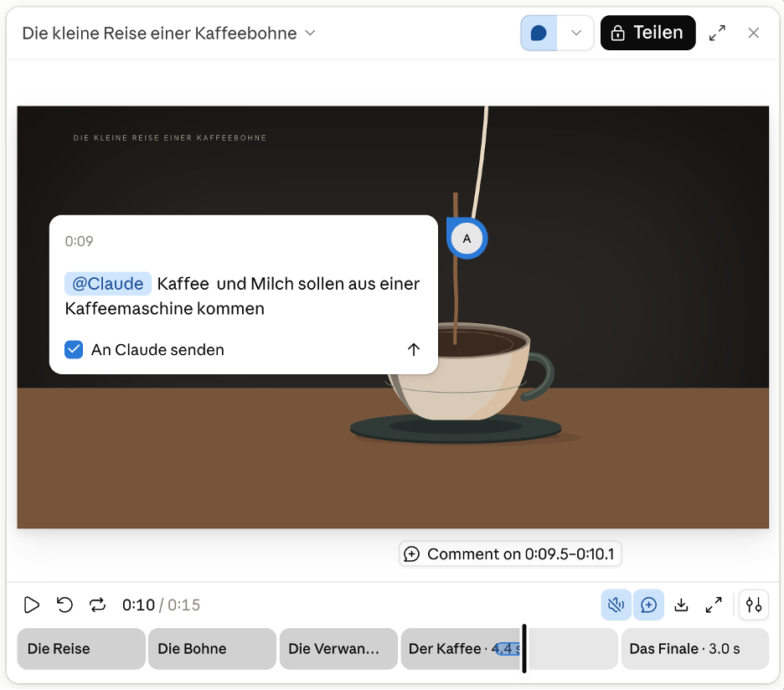
Task: Click the 0:09 timestamp in the comment box
Action: coord(79,241)
